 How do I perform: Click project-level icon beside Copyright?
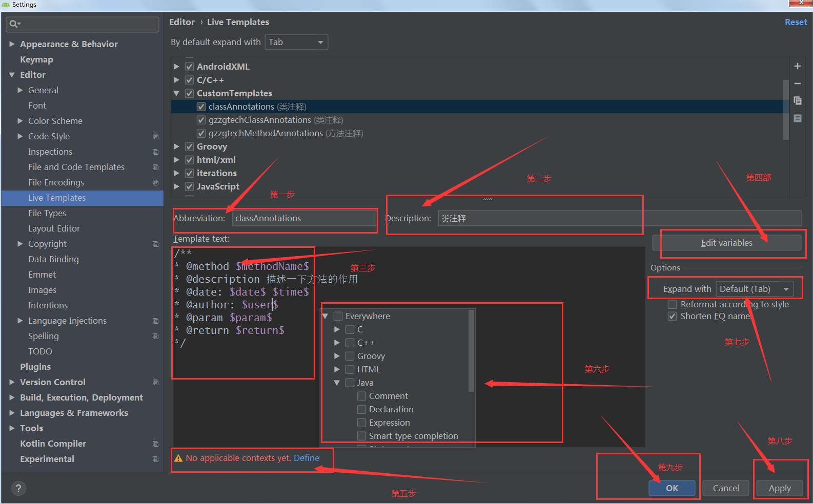(x=155, y=244)
